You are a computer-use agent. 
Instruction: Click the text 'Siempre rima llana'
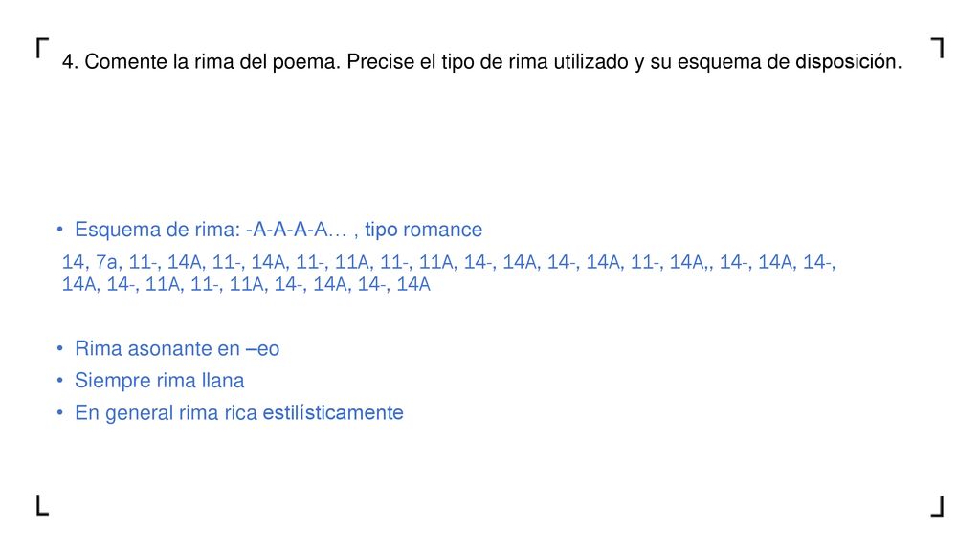pyautogui.click(x=160, y=380)
